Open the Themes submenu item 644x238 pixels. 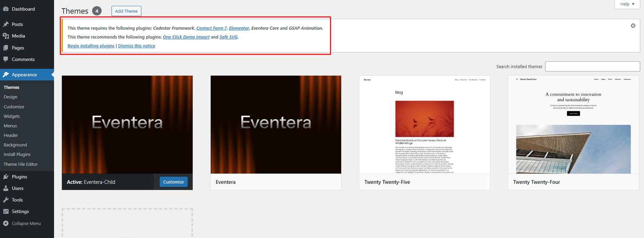point(11,87)
